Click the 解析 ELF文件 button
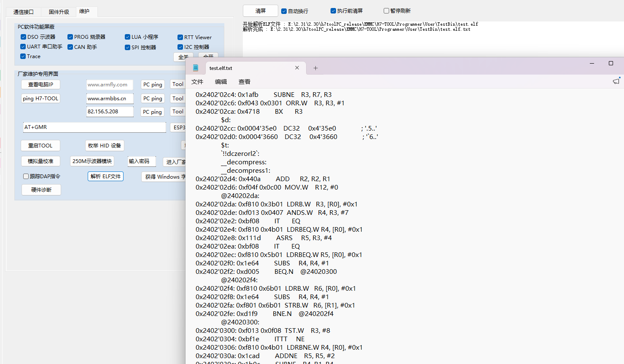The width and height of the screenshot is (624, 364). 105,177
